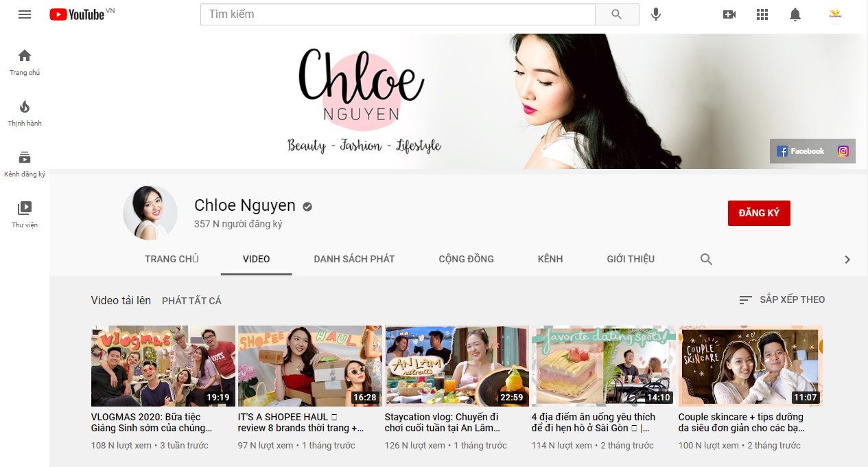Open Kênh đăng ký subscriptions
Viewport: 868px width, 467px height.
click(25, 163)
